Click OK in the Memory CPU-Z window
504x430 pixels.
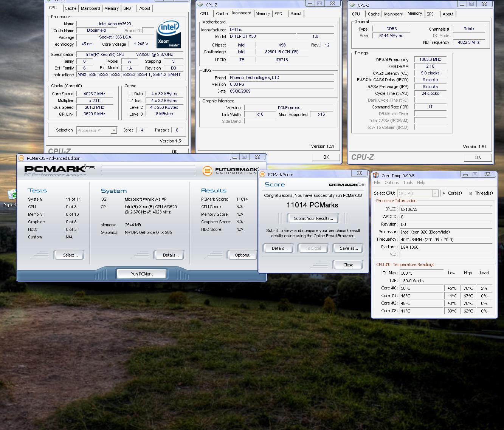(478, 158)
